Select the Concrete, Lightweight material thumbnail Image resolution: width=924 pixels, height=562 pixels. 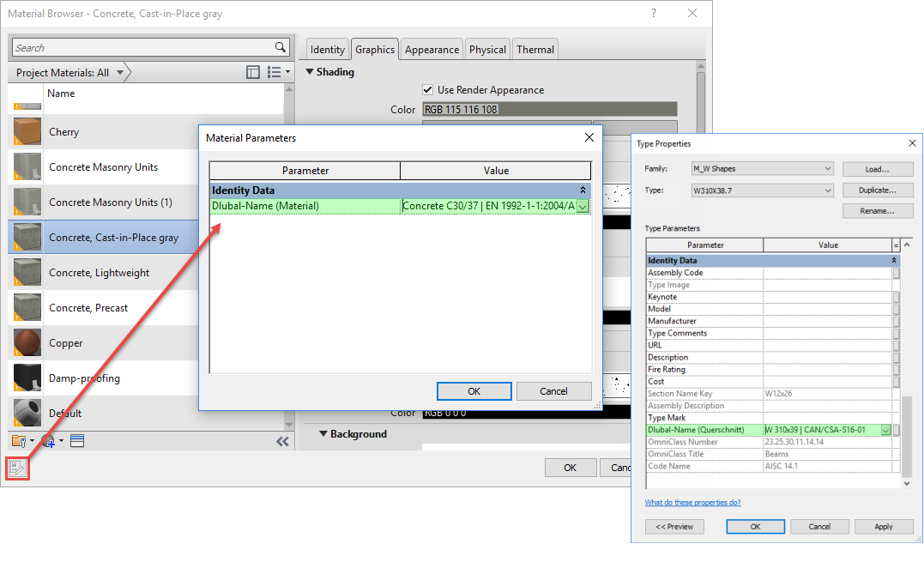(x=27, y=272)
